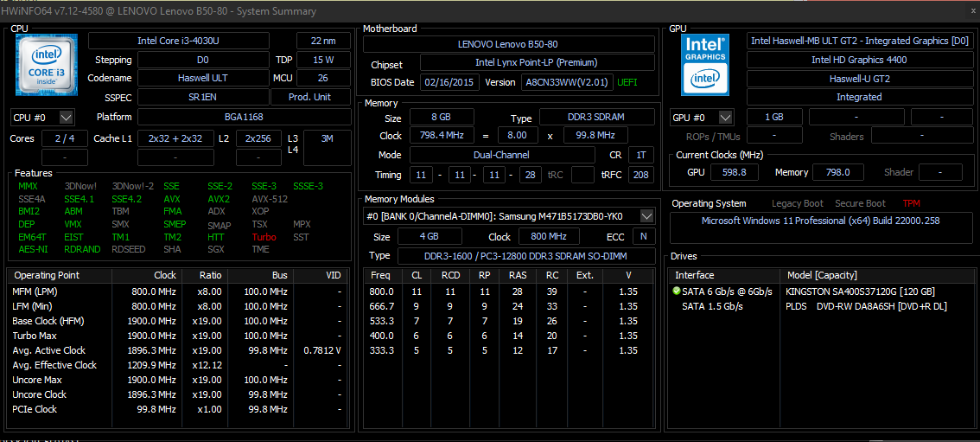Select the KINGSTON SA400S37120G drive row
Image resolution: width=980 pixels, height=442 pixels.
tap(822, 291)
